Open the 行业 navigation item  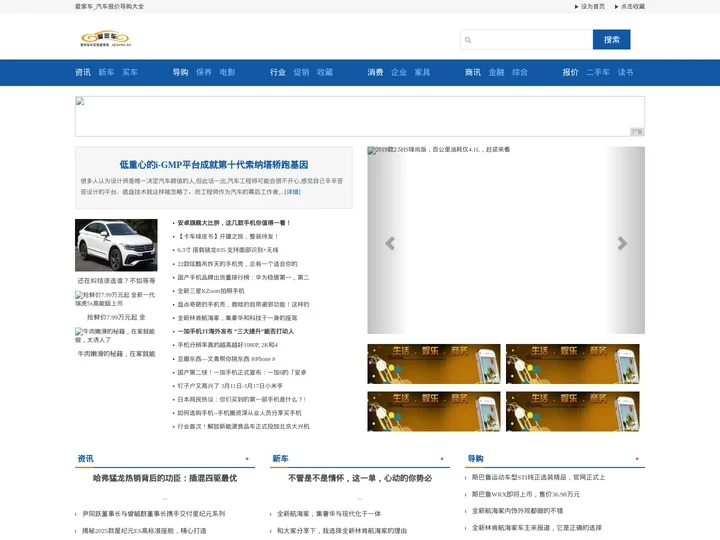[278, 72]
